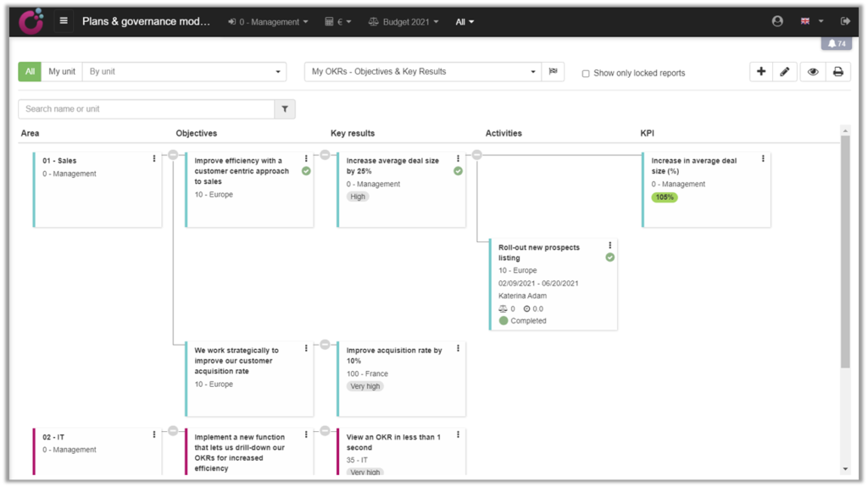
Task: Enable Show only locked reports checkbox
Action: coord(586,74)
